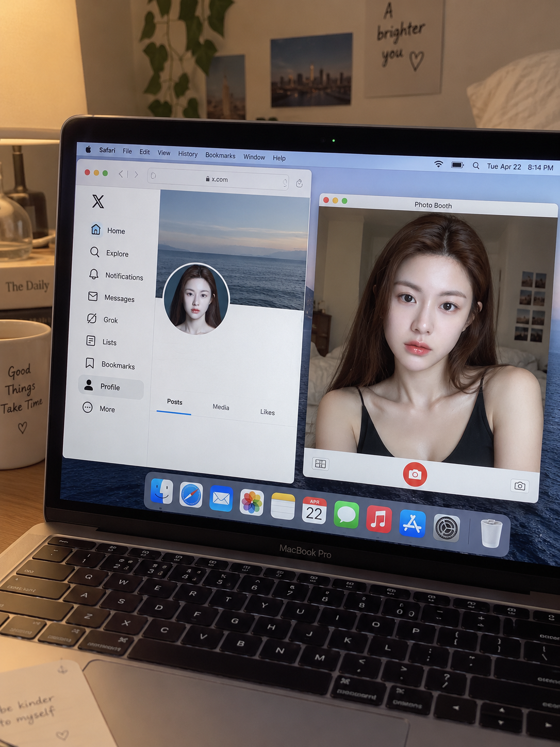Open Notes from the Dock

pos(283,507)
